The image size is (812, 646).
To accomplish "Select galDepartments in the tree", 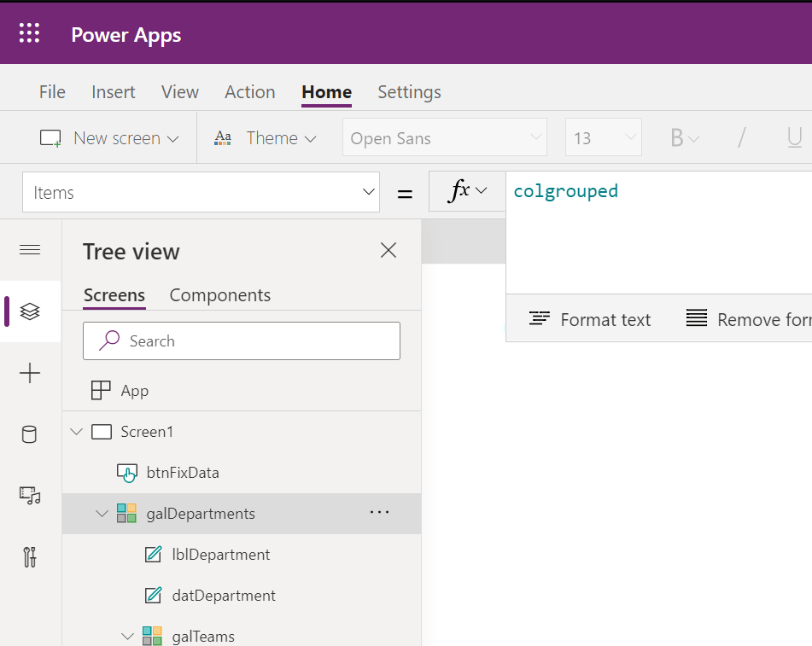I will tap(242, 514).
